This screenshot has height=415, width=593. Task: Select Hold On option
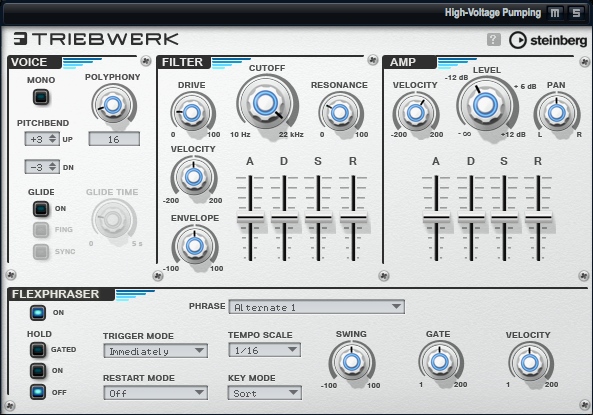38,370
